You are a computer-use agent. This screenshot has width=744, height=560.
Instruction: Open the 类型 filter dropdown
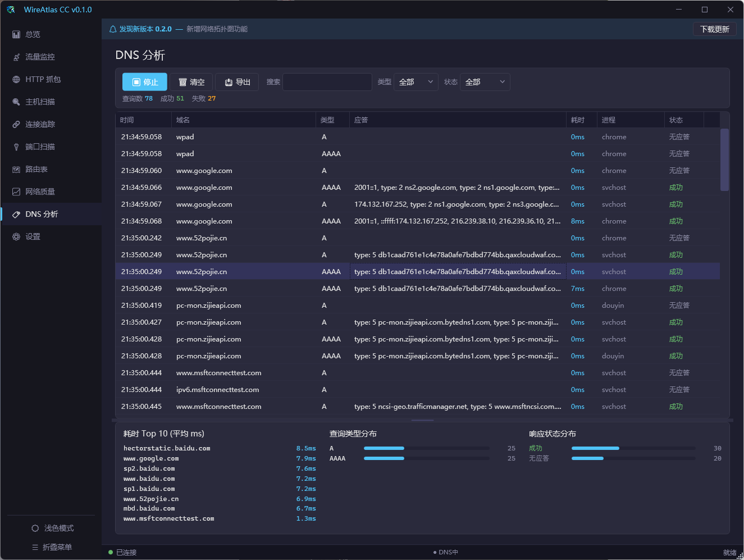point(416,82)
